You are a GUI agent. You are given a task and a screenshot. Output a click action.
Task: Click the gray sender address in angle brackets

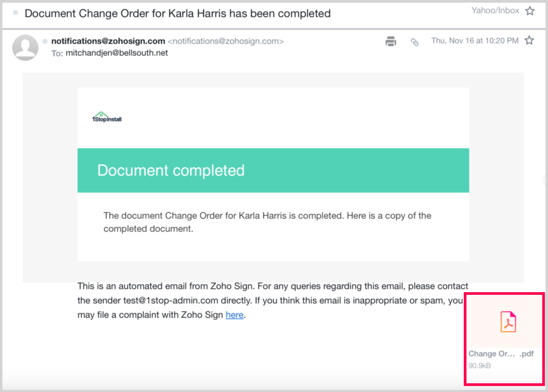point(226,41)
